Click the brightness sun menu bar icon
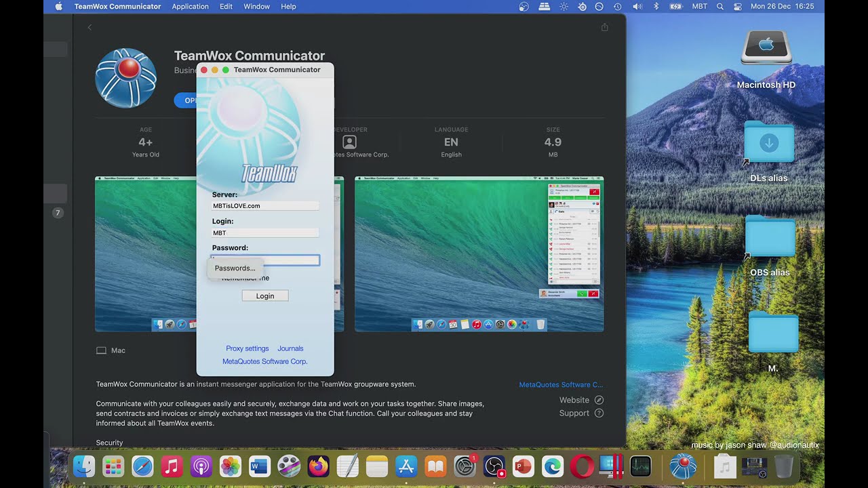Screen dimensions: 868x488 click(x=564, y=6)
